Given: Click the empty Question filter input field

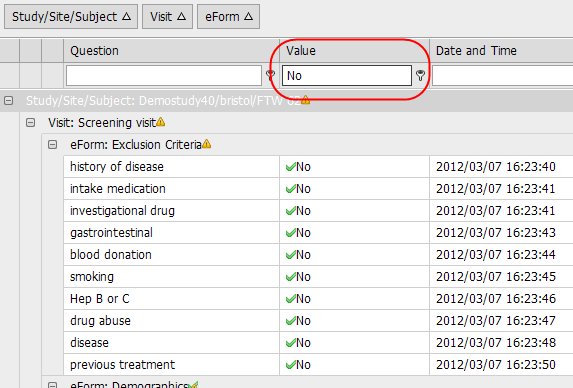Looking at the screenshot, I should point(164,76).
